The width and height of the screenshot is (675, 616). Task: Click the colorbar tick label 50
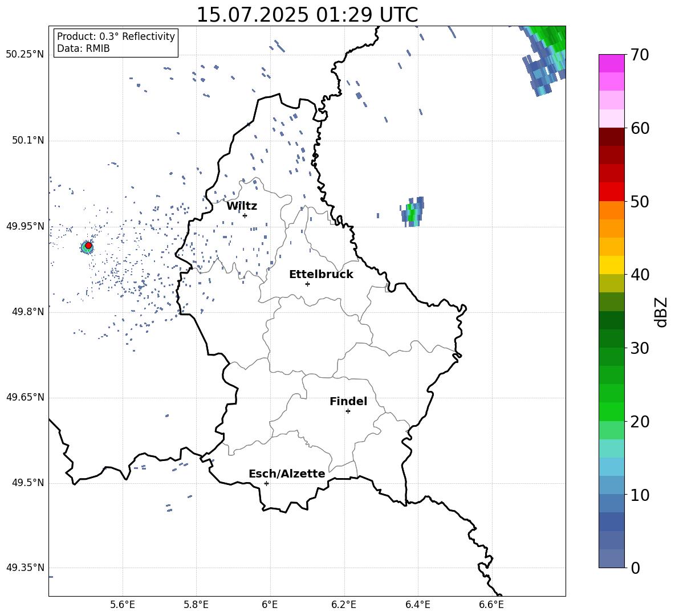point(640,202)
